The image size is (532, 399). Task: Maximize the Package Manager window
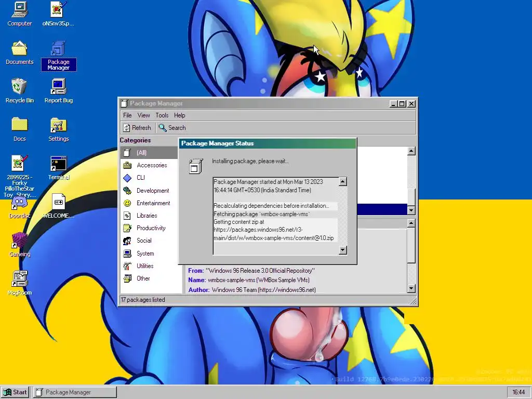(402, 104)
